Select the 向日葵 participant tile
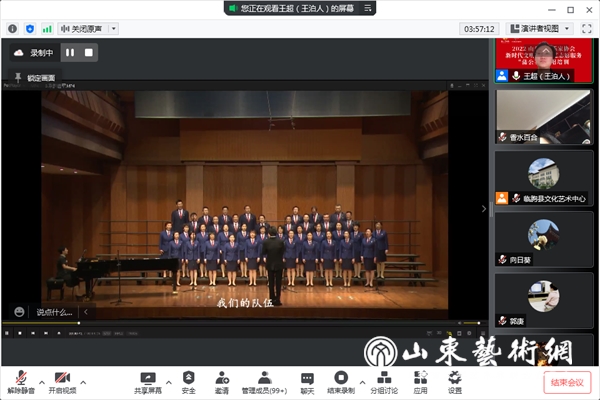The height and width of the screenshot is (400, 600). click(543, 239)
